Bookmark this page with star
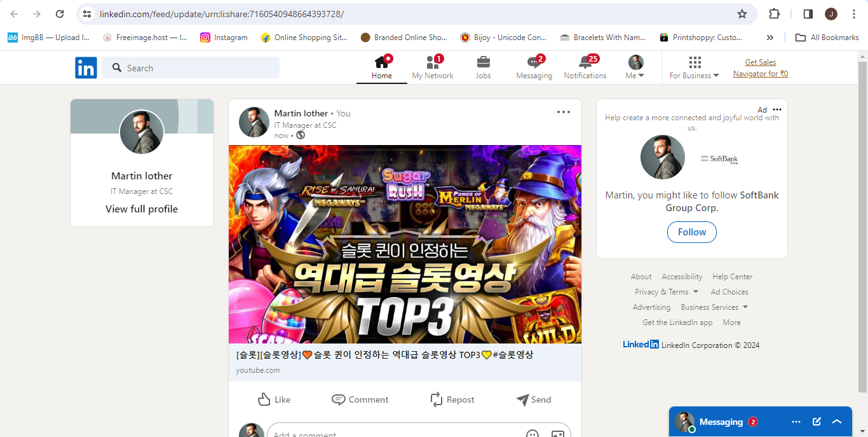868x437 pixels. [x=742, y=14]
